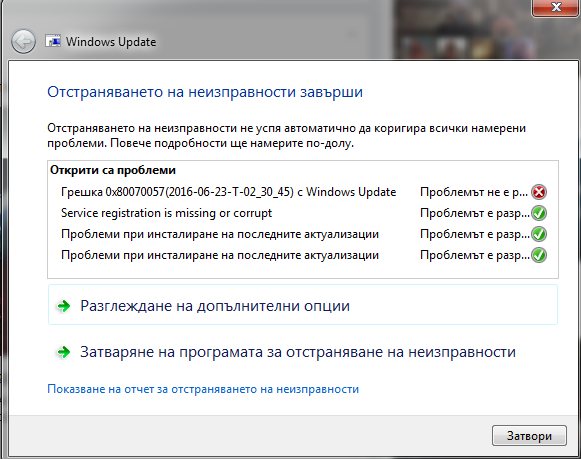Select the Грешка 0x80070057 Windows Update problem entry
The height and width of the screenshot is (459, 581).
click(229, 192)
